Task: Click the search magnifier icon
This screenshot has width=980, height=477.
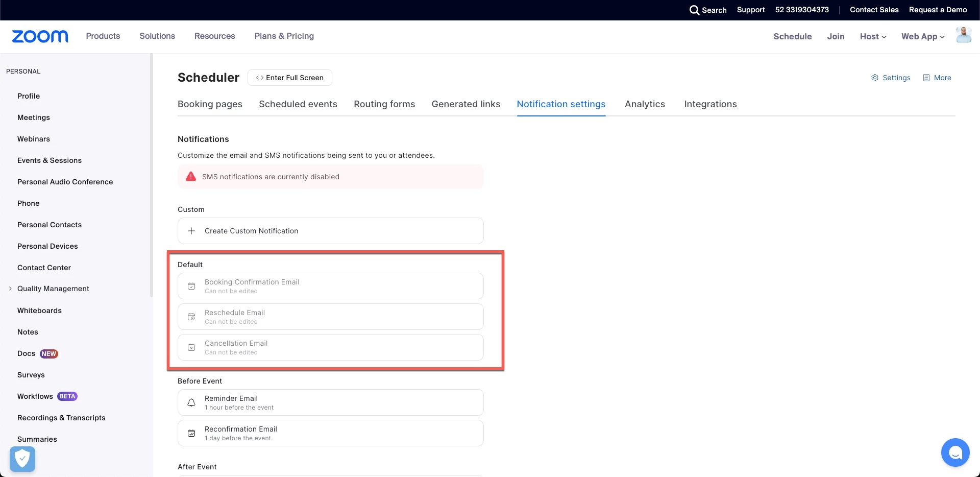Action: pos(694,10)
